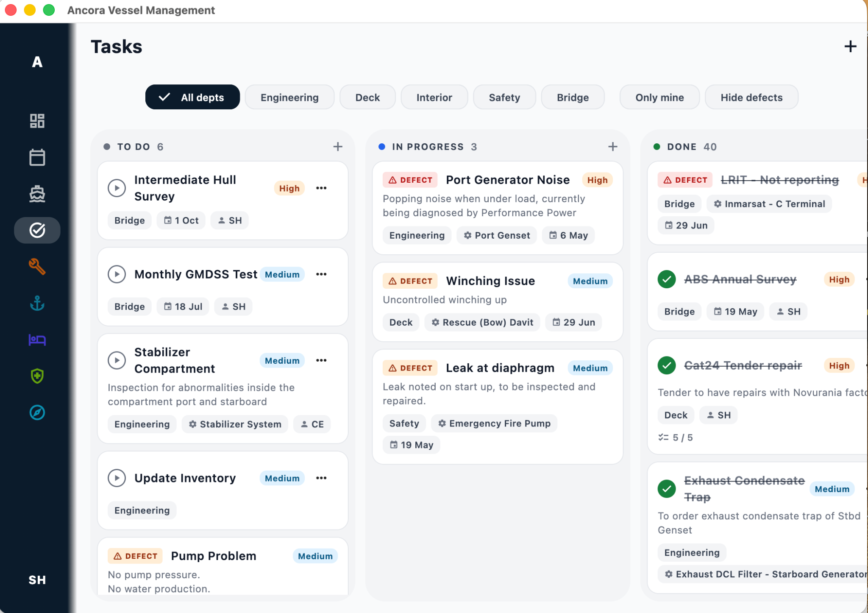Screen dimensions: 868x613
Task: Click the 6 May due date chip
Action: [x=568, y=235]
